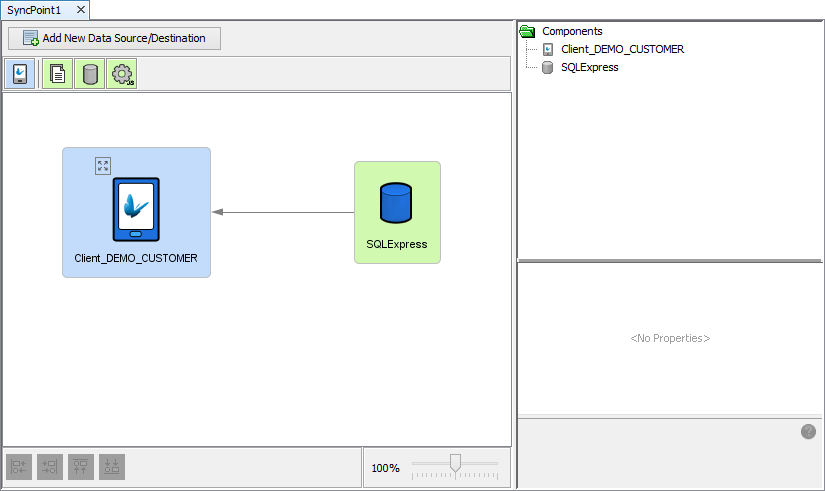The image size is (825, 491).
Task: Click the database cylinder toolbar icon
Action: point(90,74)
